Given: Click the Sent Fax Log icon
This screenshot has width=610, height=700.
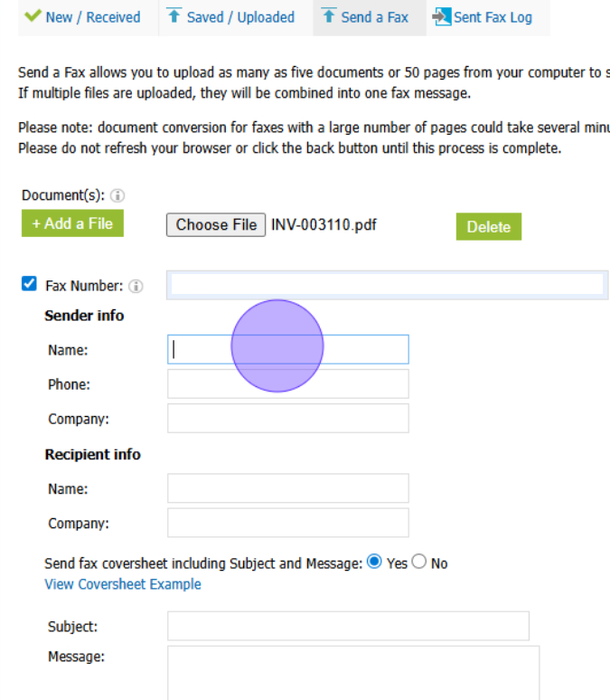Looking at the screenshot, I should pos(442,16).
